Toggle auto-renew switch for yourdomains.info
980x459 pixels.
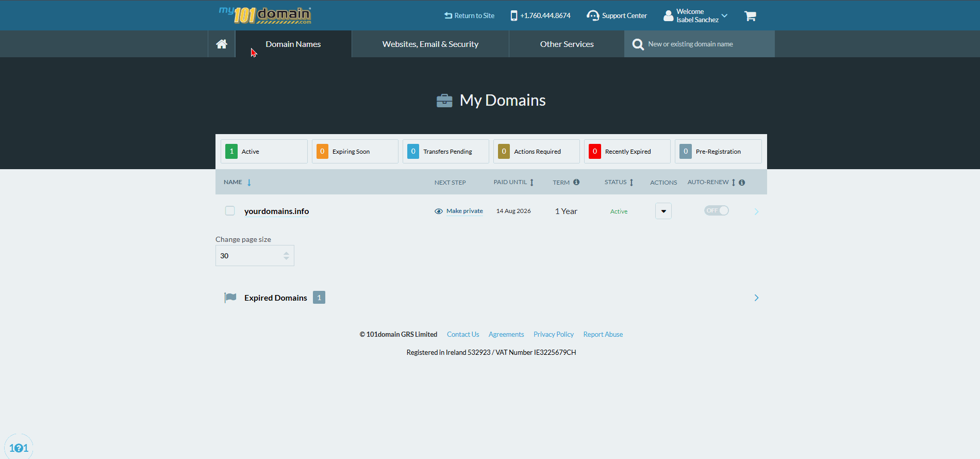[x=716, y=210]
